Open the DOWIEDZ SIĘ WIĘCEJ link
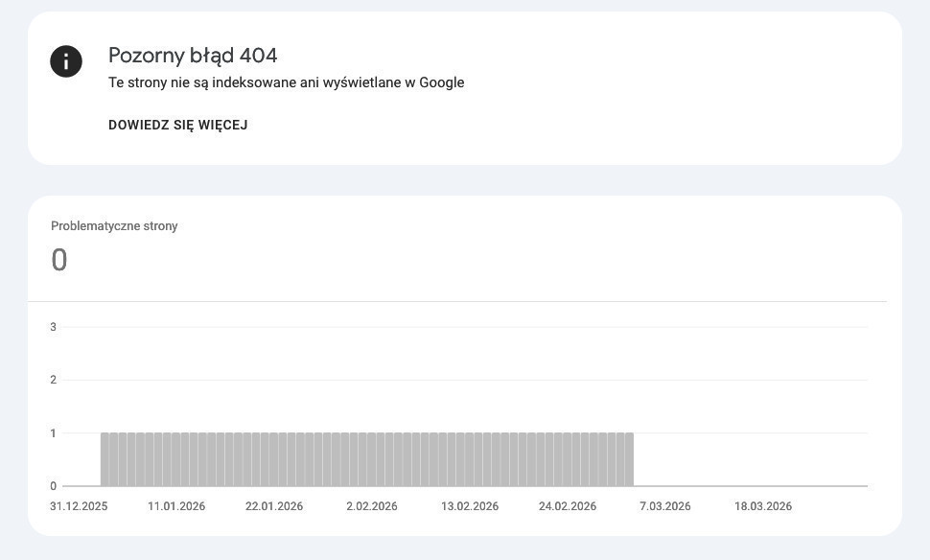Image resolution: width=930 pixels, height=560 pixels. 177,125
